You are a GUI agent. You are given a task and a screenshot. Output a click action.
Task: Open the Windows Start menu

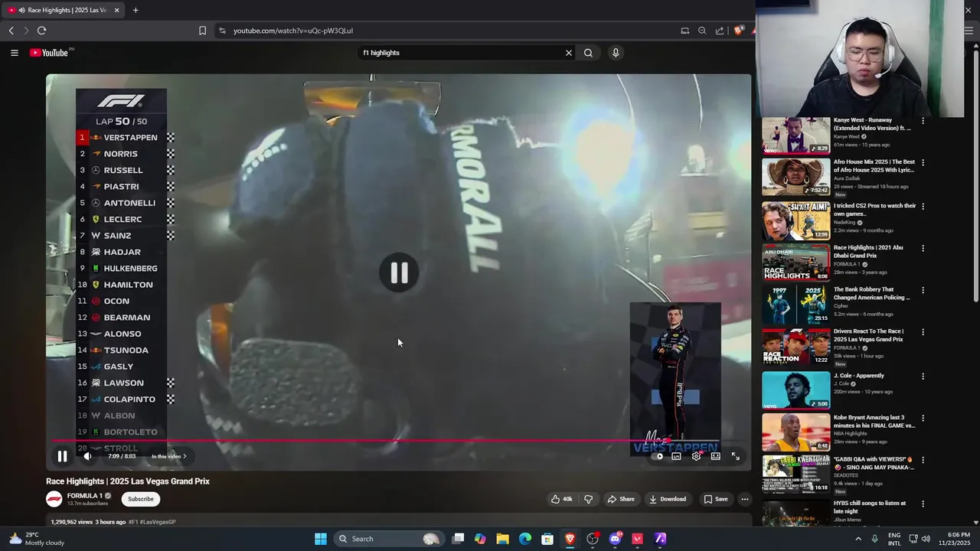[x=321, y=539]
